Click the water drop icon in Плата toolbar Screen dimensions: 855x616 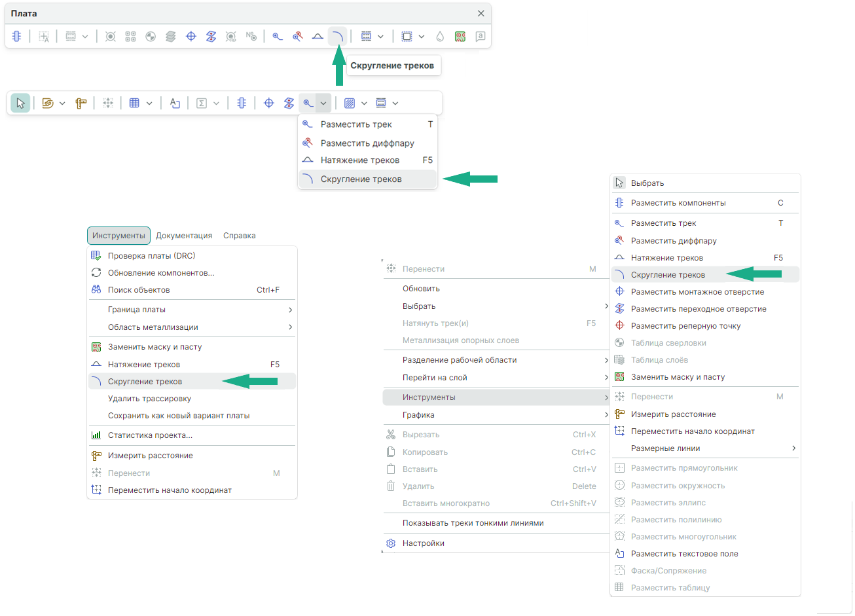point(440,37)
